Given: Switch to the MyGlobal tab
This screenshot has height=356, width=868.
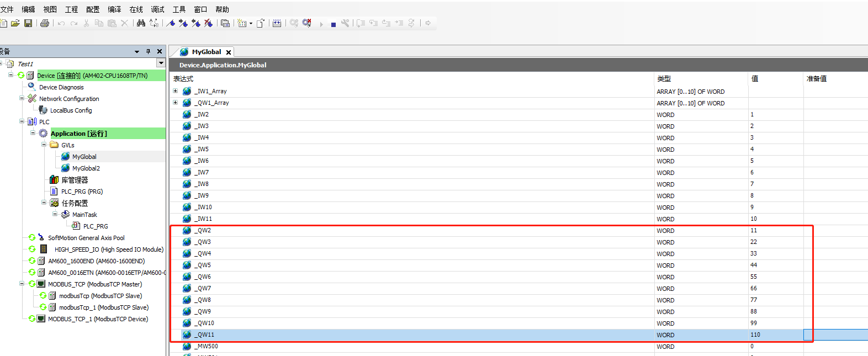Looking at the screenshot, I should pyautogui.click(x=207, y=52).
